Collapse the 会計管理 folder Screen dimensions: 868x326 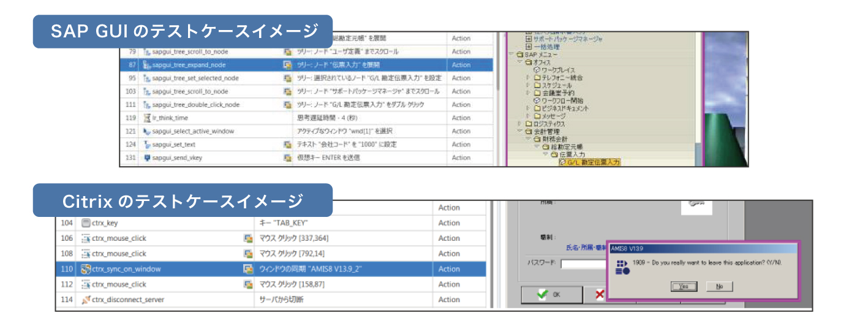click(x=520, y=131)
